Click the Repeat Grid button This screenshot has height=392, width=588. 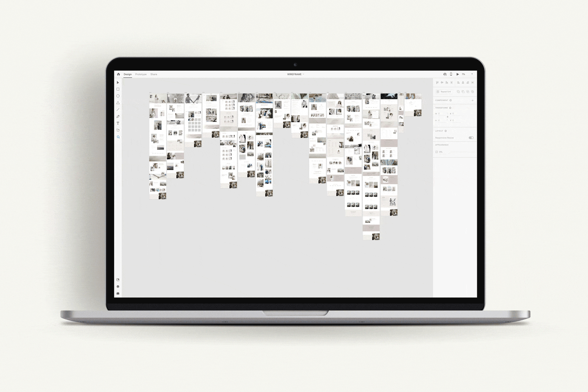click(443, 91)
